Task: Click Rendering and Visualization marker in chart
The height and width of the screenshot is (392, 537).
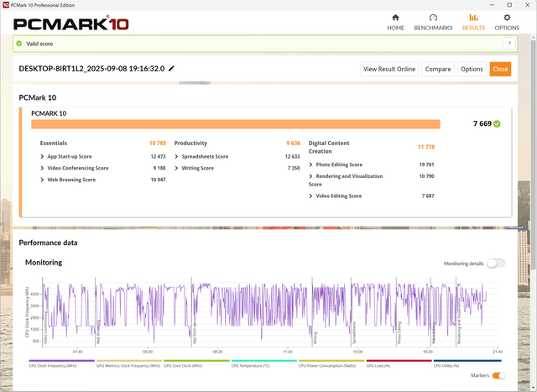Action: [x=459, y=321]
